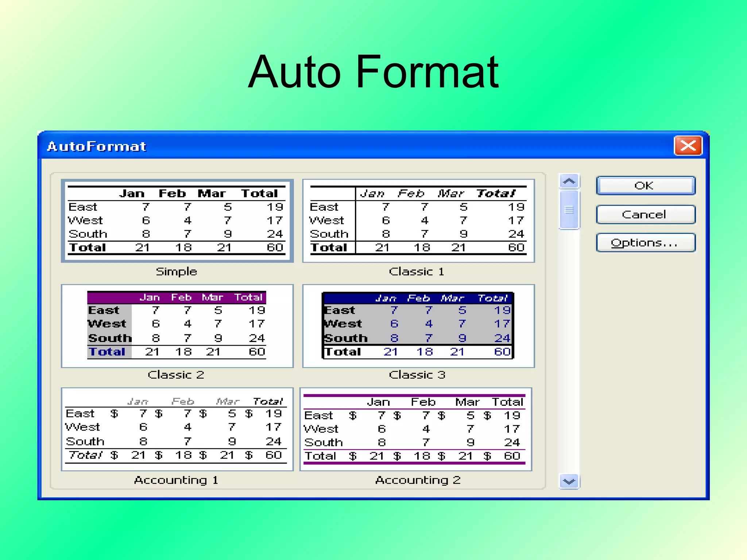Select the Classic 1 format preview

[418, 221]
